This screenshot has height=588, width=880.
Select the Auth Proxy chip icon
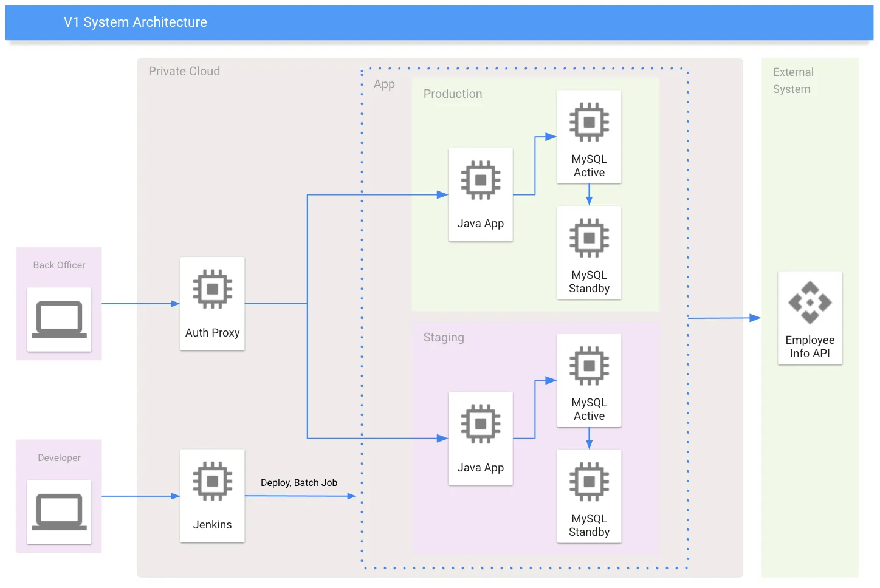pos(212,289)
